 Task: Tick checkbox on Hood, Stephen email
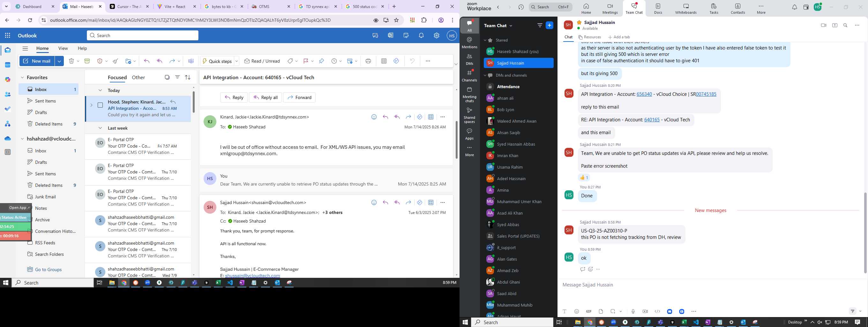point(100,105)
